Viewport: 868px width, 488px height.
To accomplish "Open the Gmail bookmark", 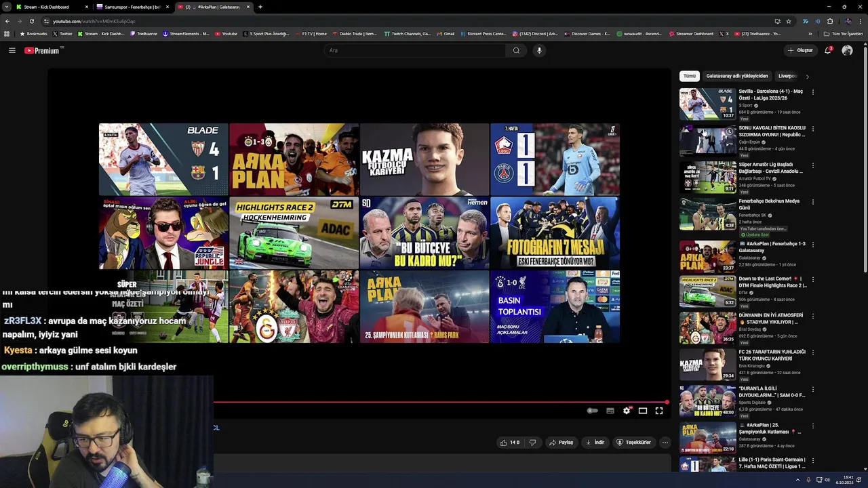I will [446, 34].
